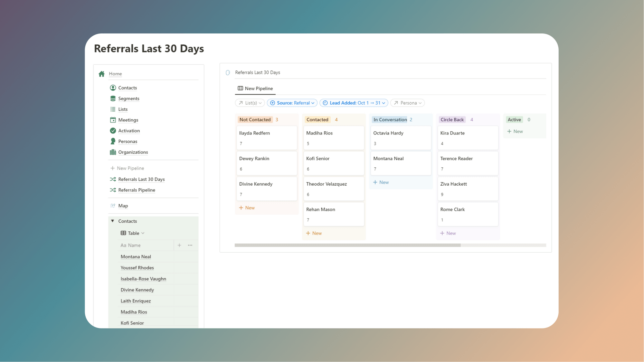Select the Segments icon
Viewport: 644px width, 362px height.
coord(113,98)
